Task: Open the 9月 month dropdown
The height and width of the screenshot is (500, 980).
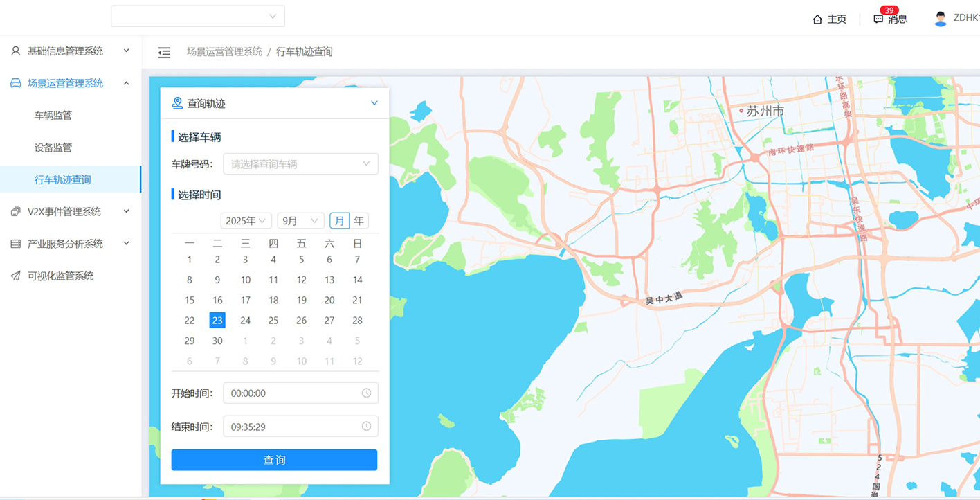Action: pos(300,221)
